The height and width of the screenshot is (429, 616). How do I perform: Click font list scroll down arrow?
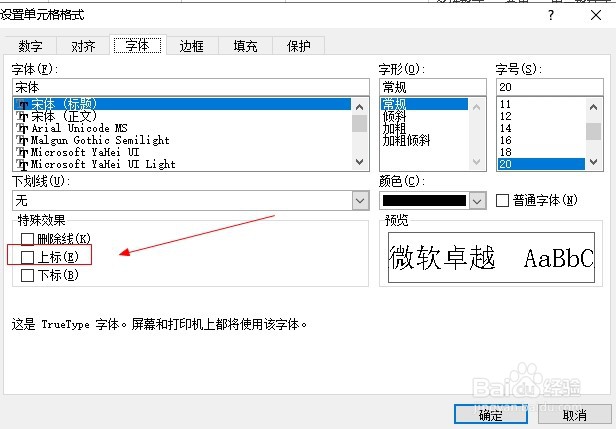coord(359,161)
